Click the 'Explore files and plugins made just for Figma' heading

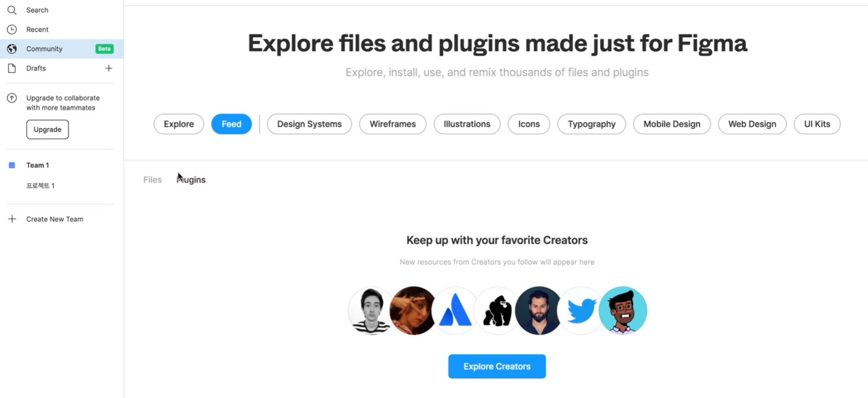click(x=497, y=44)
